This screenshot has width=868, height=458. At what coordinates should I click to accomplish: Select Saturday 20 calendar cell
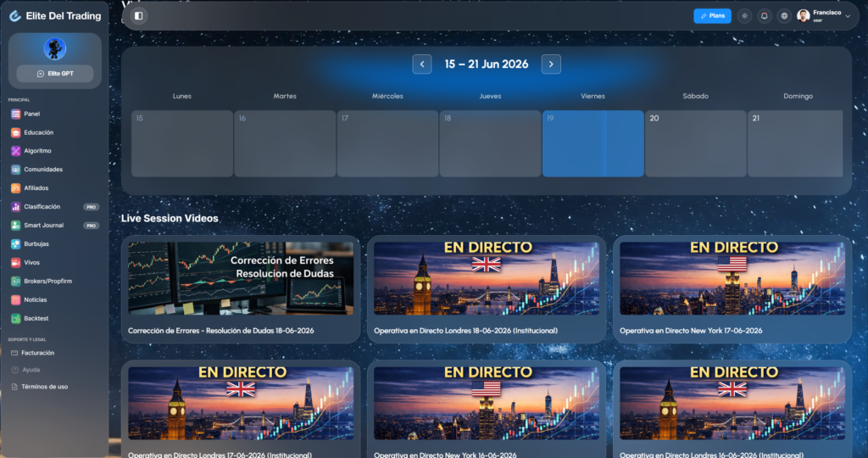(696, 144)
